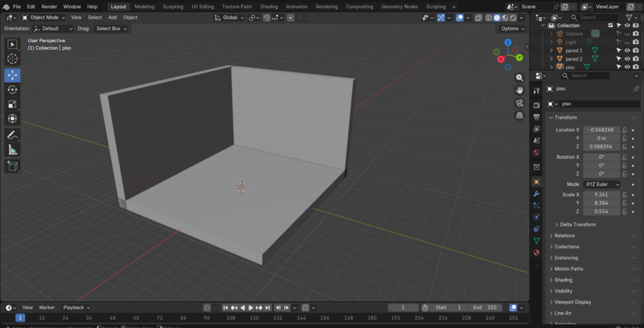Click the Add Cube tool

[13, 166]
